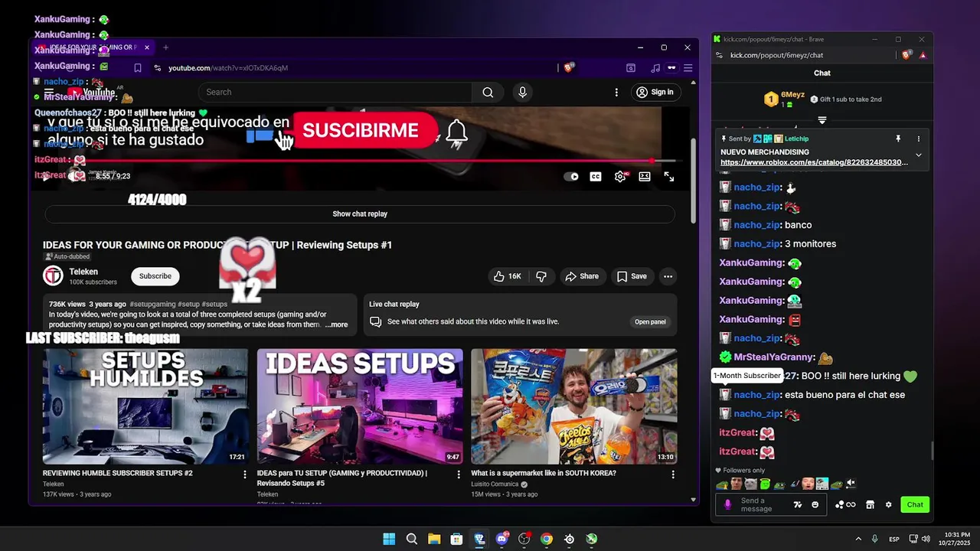Unpin the pinned message with pin icon
This screenshot has height=551, width=980.
coord(898,139)
